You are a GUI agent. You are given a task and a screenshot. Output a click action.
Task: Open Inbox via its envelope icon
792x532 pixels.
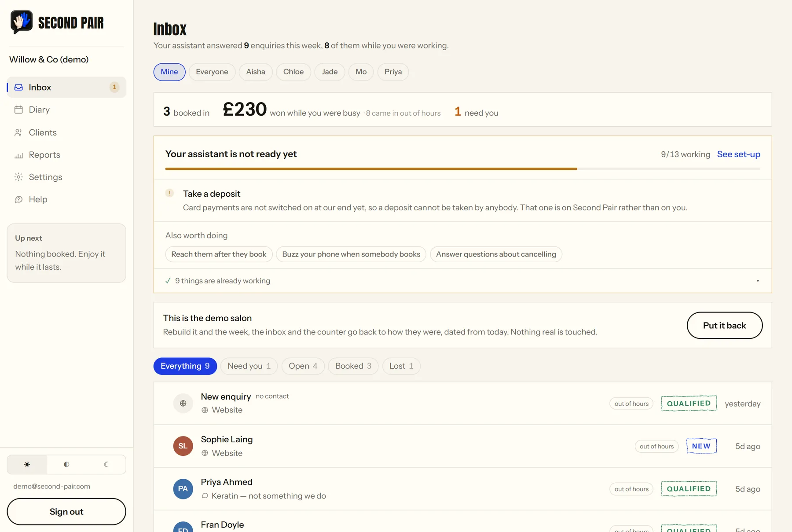(x=18, y=87)
